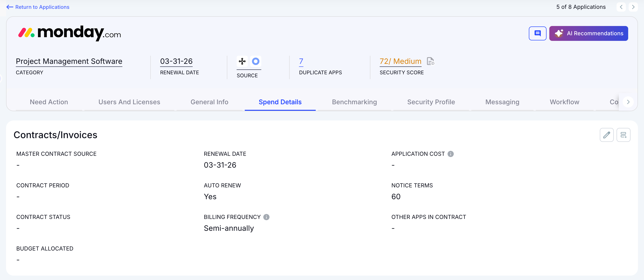644x280 pixels.
Task: Go to the previous application chevron
Action: coord(621,7)
